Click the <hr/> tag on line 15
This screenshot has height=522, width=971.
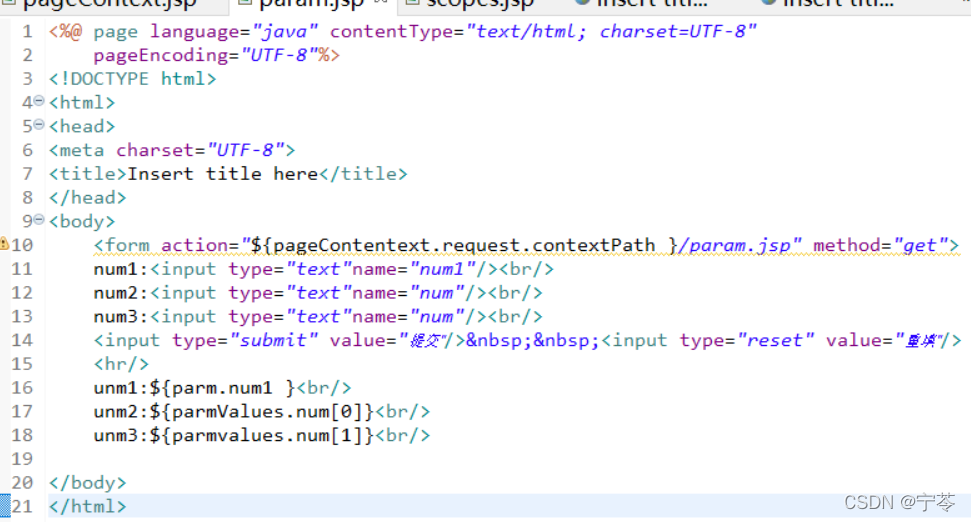pos(121,364)
